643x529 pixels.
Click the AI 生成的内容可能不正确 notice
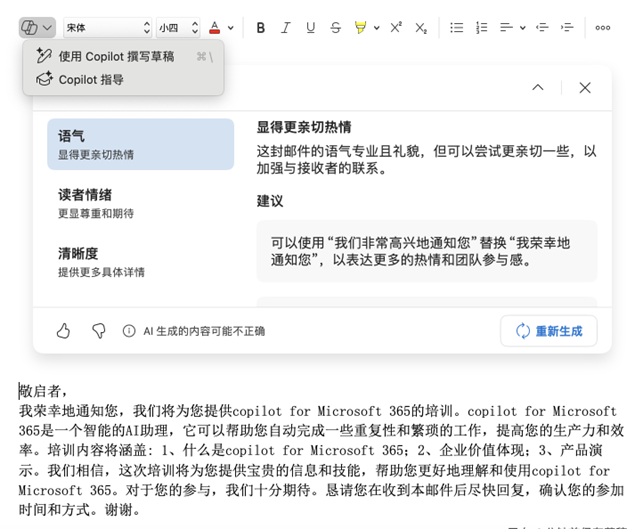tap(204, 331)
